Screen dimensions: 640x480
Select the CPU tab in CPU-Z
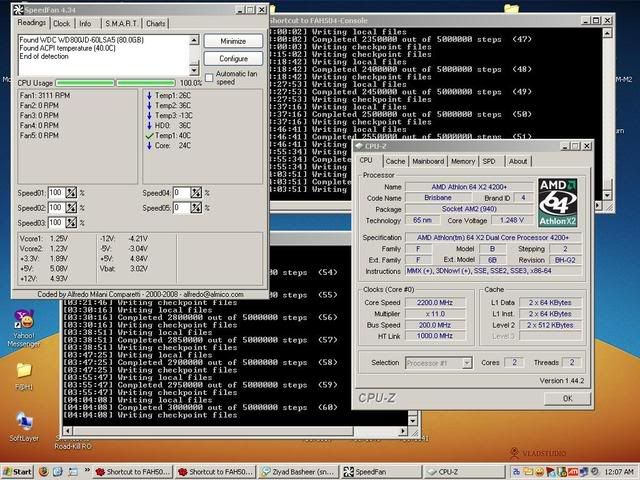[366, 160]
